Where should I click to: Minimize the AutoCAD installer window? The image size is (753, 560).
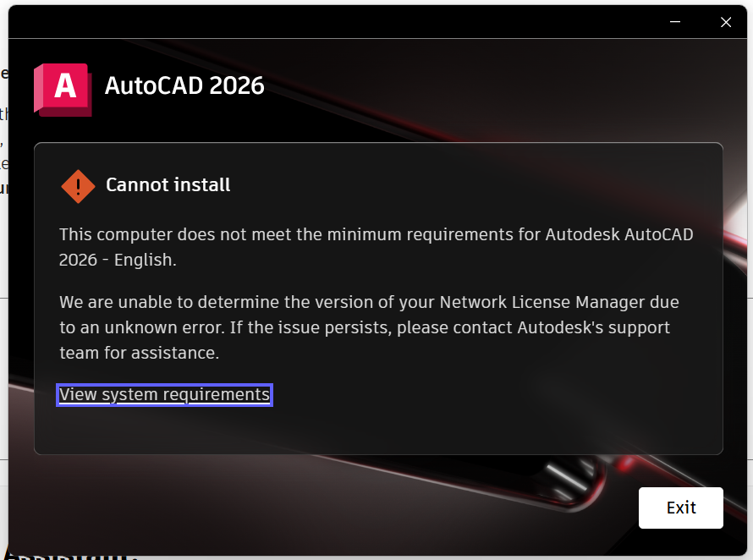point(675,23)
